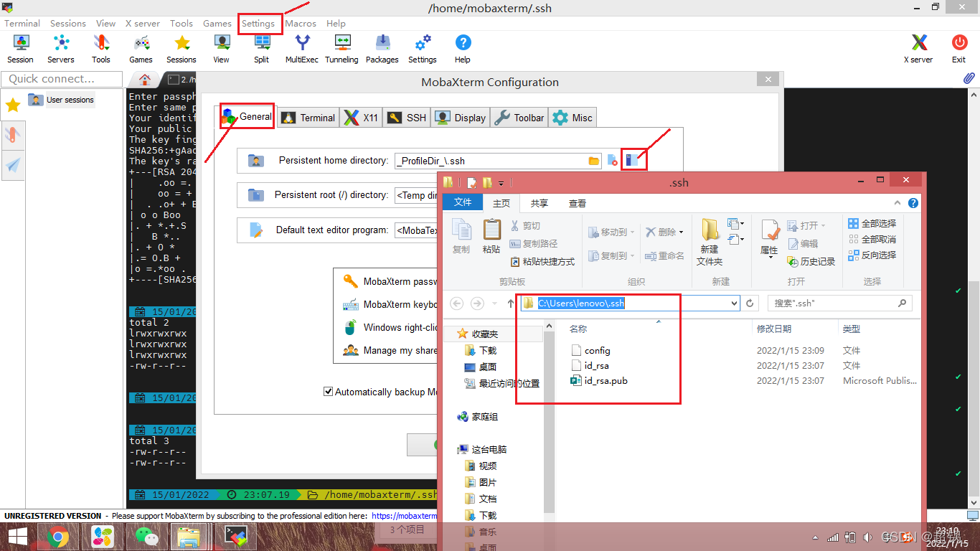Click the X server toolbar icon

click(x=918, y=49)
